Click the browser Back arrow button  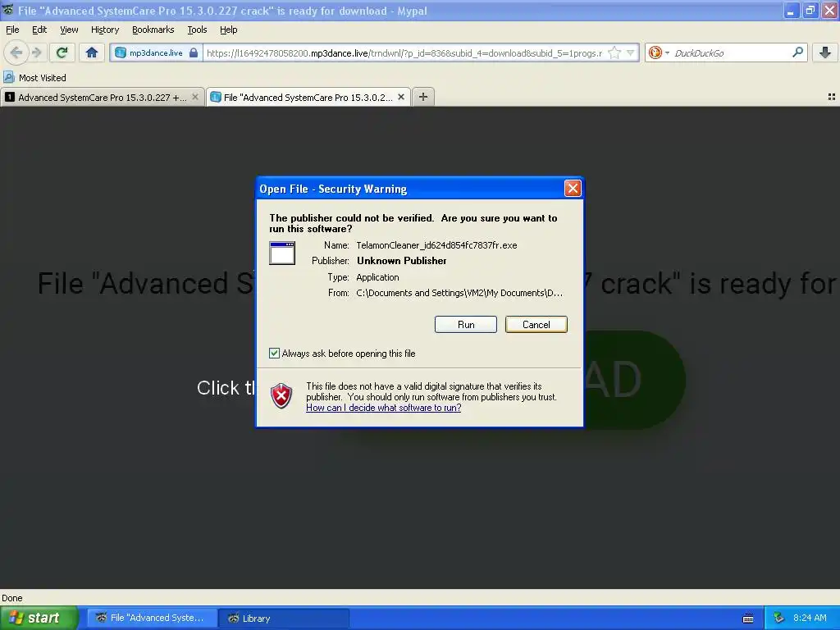[x=16, y=52]
